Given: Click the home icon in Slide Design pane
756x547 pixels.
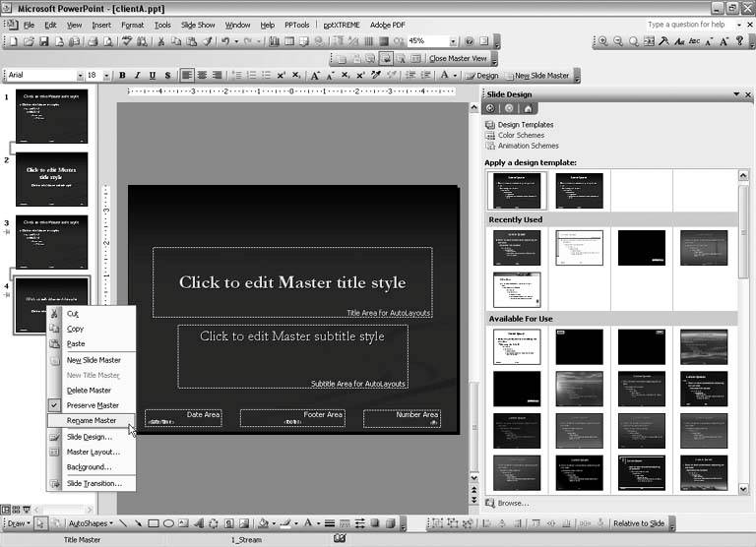Looking at the screenshot, I should click(529, 108).
